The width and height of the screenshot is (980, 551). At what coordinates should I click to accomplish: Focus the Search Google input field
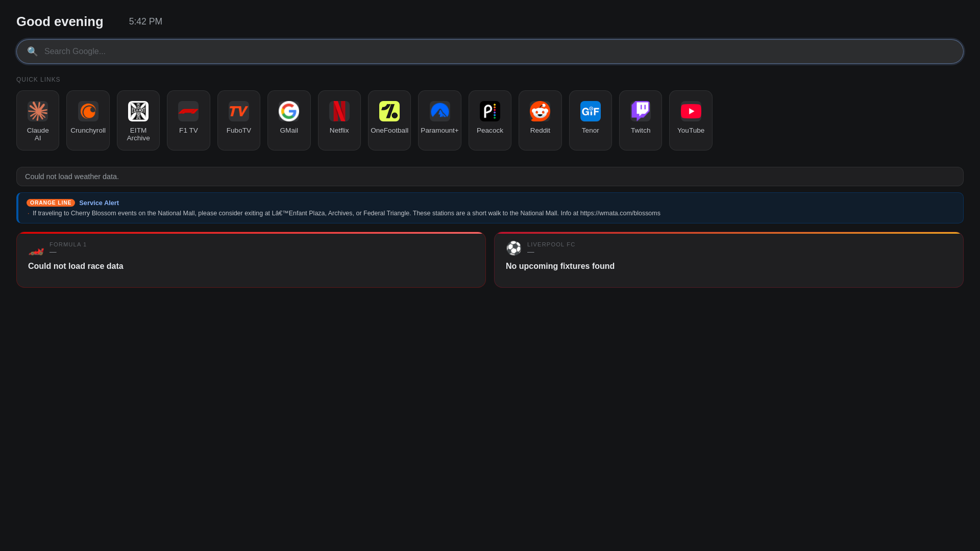click(490, 52)
